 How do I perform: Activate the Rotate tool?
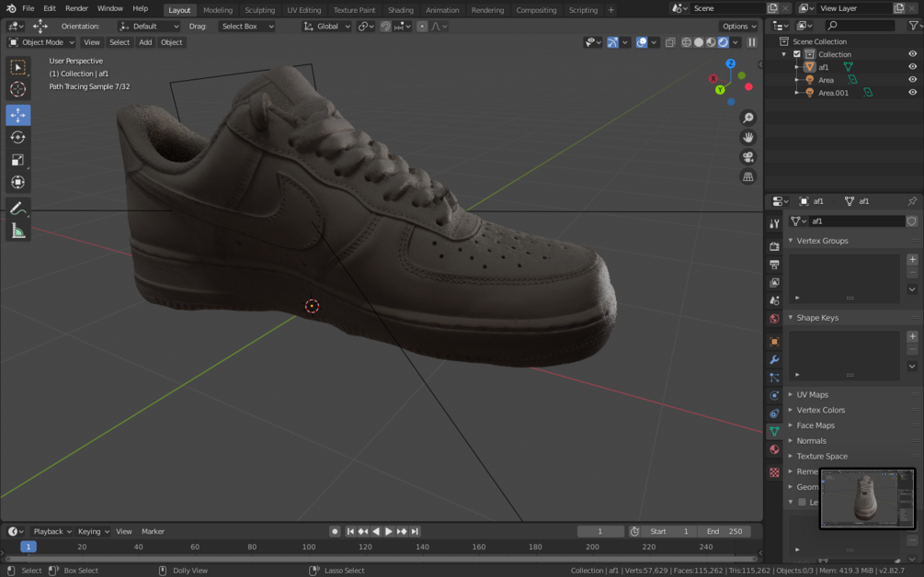pos(17,137)
